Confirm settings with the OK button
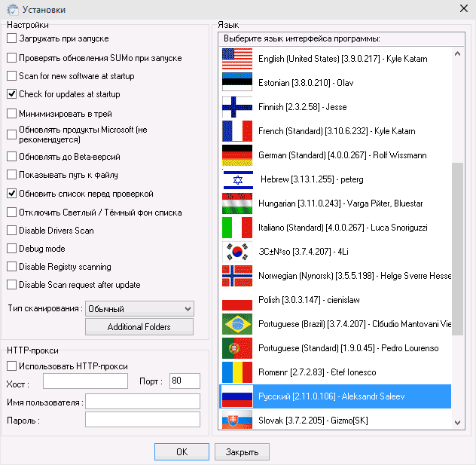This screenshot has height=465, width=476. tap(182, 451)
